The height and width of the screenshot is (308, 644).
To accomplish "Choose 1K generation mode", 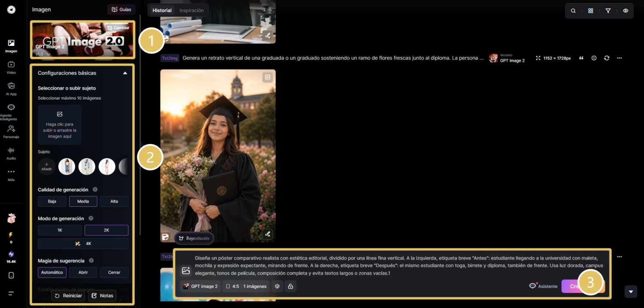I will (60, 230).
